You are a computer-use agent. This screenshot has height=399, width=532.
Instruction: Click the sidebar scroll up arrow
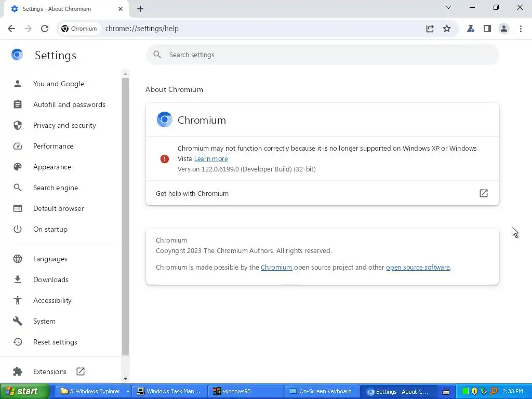pyautogui.click(x=125, y=74)
